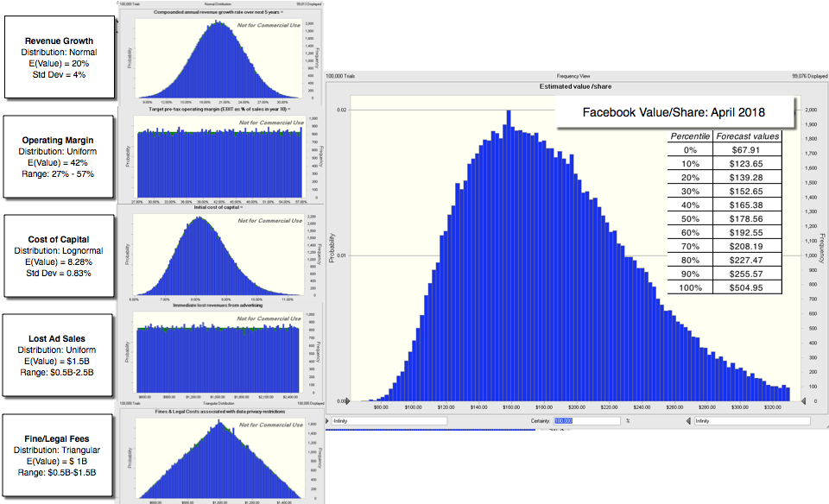Select the 80% forecast value $227.47
This screenshot has width=829, height=504.
[x=747, y=260]
